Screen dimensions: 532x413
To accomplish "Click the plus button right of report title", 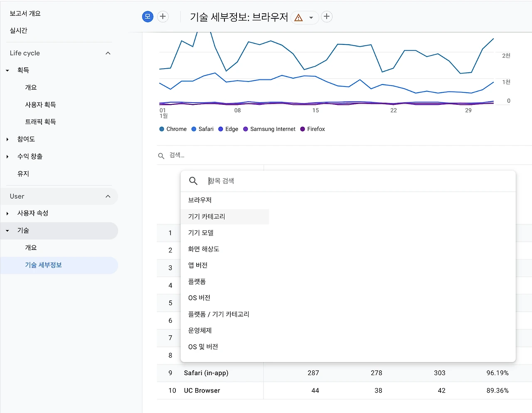I will click(327, 17).
